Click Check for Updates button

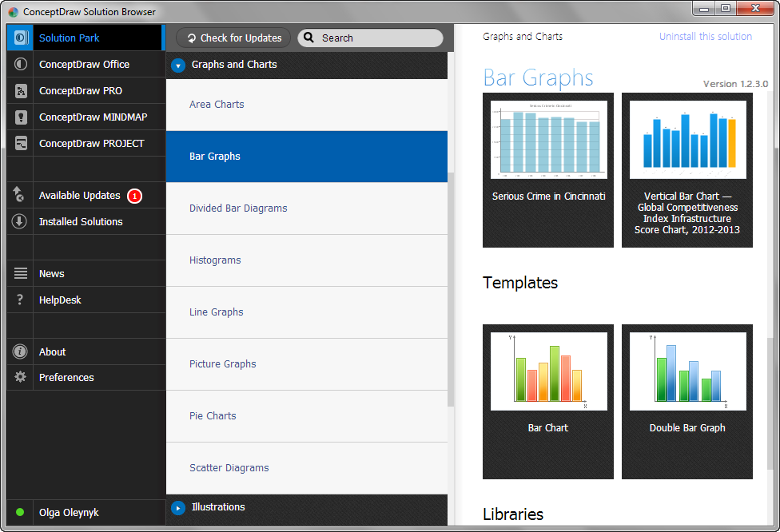coord(234,38)
